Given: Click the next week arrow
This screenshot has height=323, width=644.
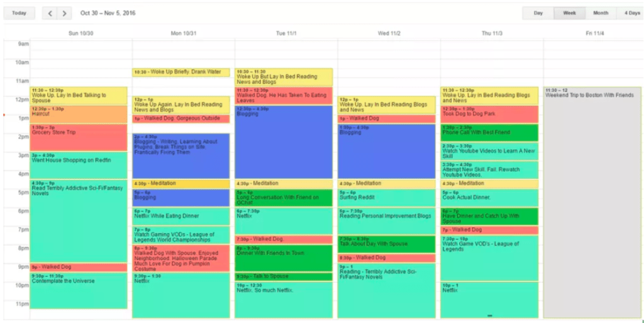Looking at the screenshot, I should [x=64, y=13].
